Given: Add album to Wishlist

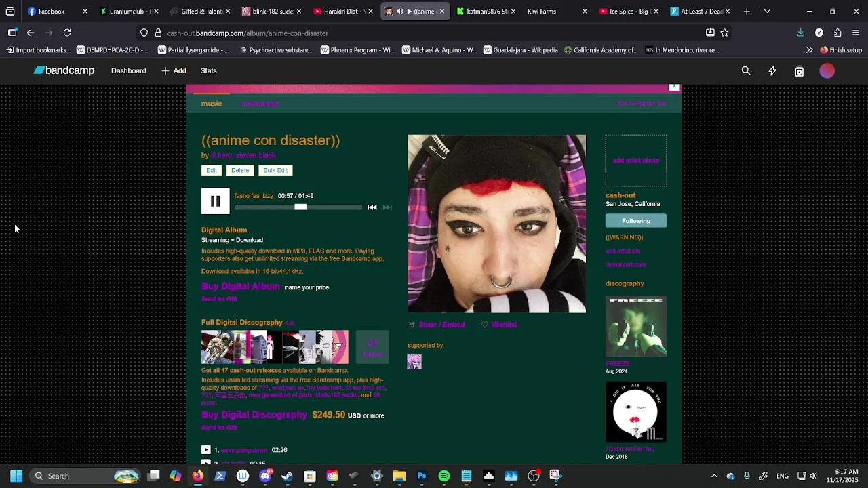Looking at the screenshot, I should click(x=499, y=325).
